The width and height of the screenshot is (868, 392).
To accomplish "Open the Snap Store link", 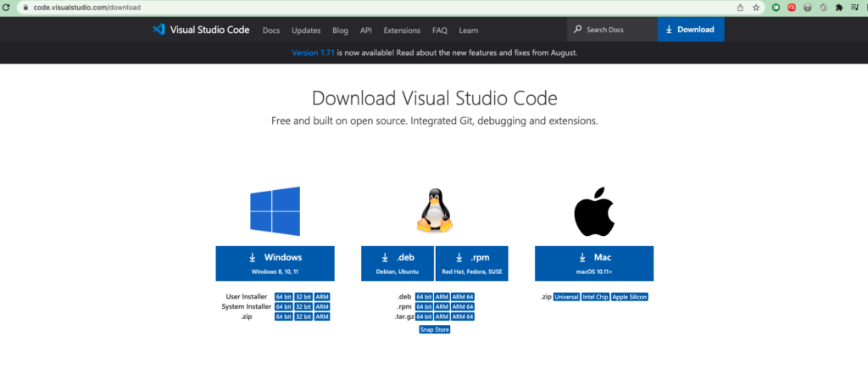I will pyautogui.click(x=435, y=329).
